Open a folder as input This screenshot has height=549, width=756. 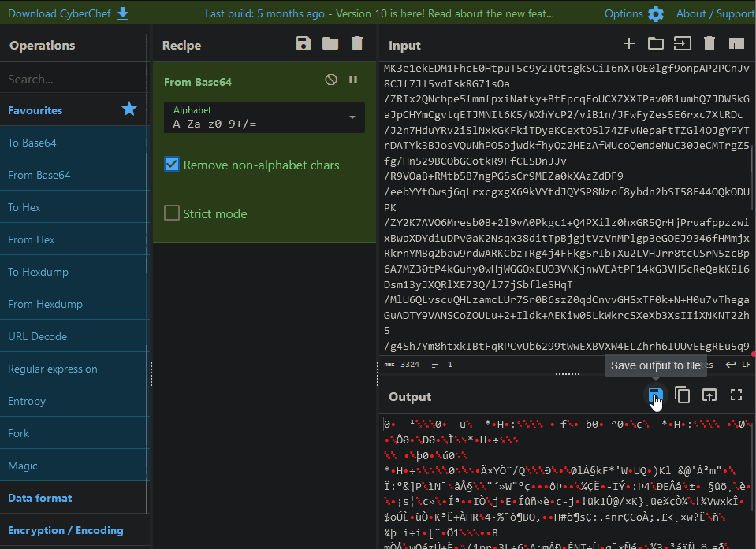(x=656, y=44)
